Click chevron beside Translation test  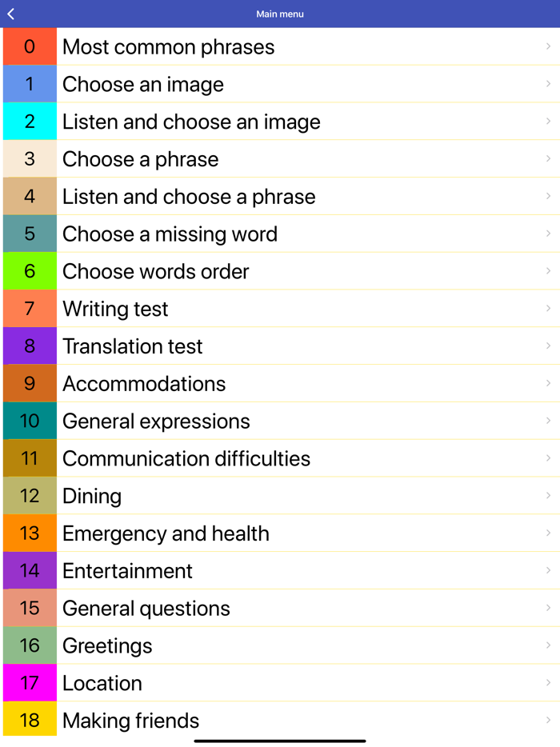click(548, 346)
